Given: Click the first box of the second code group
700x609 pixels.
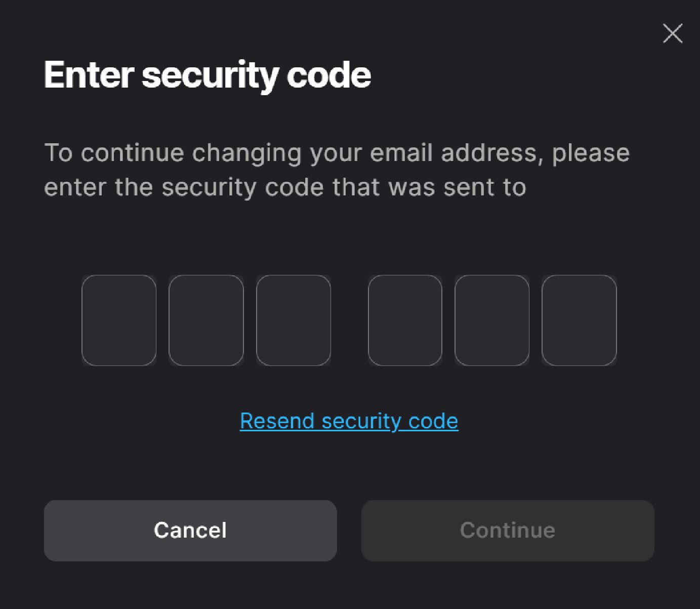Looking at the screenshot, I should 405,320.
